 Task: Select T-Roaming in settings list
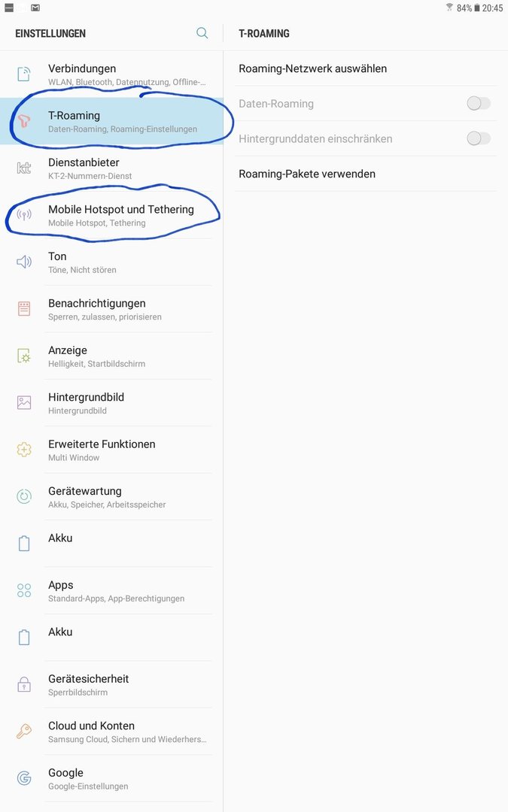point(111,121)
